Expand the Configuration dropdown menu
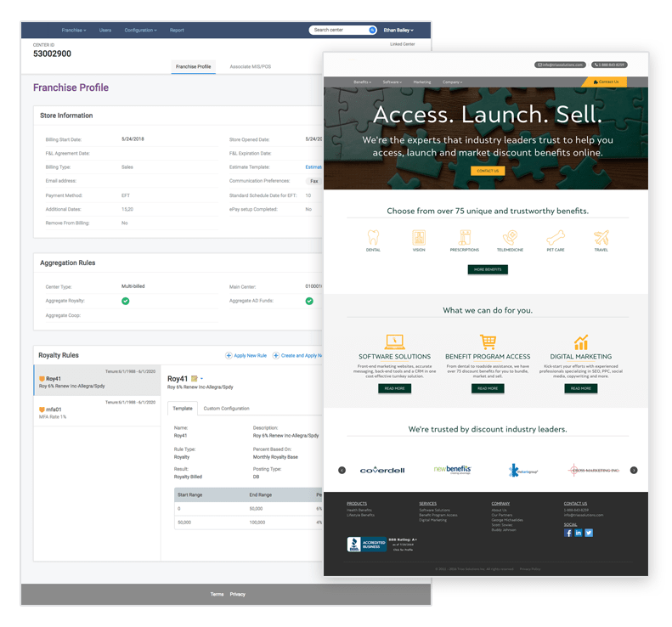This screenshot has height=627, width=672. pyautogui.click(x=140, y=30)
